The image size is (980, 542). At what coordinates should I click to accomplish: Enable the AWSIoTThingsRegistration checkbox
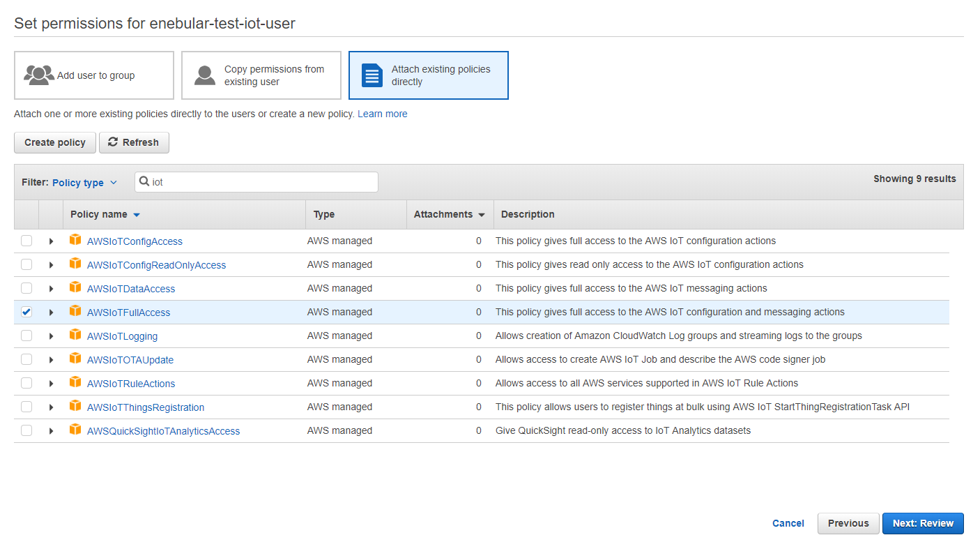coord(26,407)
